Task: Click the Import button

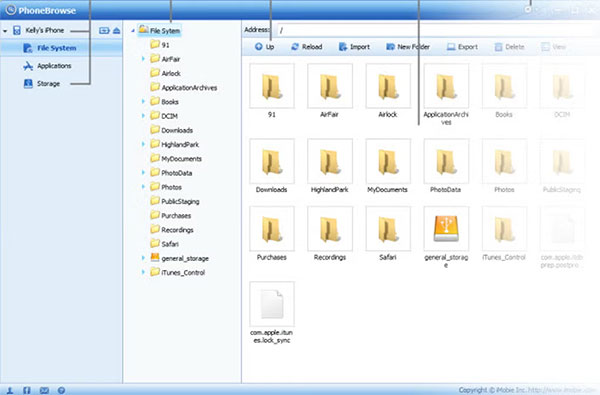Action: click(x=354, y=47)
